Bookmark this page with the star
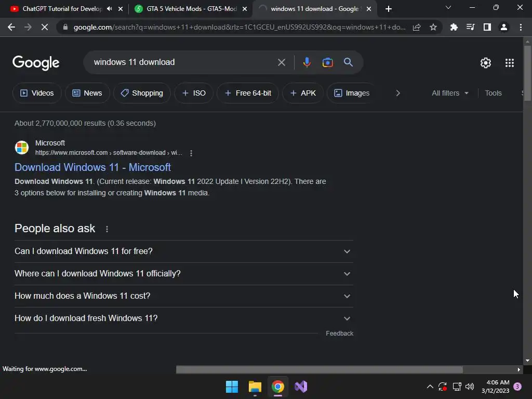The height and width of the screenshot is (399, 532). click(x=433, y=27)
